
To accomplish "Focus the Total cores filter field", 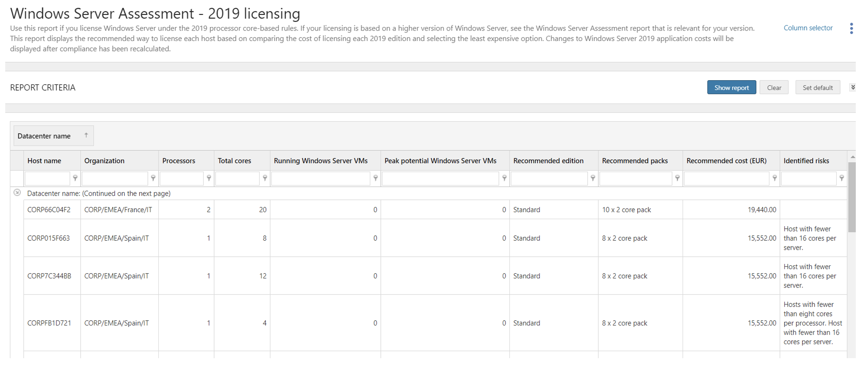I will [x=238, y=179].
